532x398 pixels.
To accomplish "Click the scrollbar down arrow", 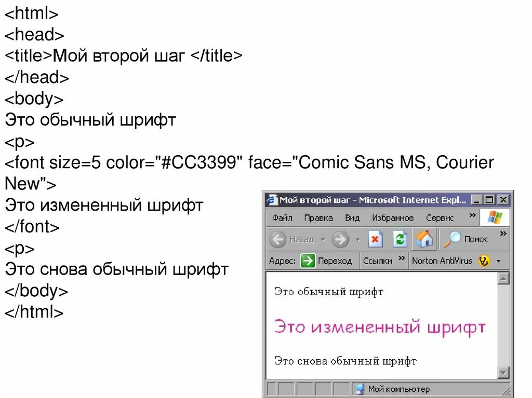I will click(x=503, y=373).
